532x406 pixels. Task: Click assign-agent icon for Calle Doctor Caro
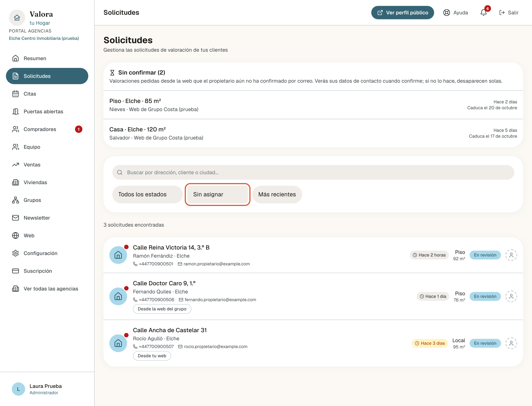pyautogui.click(x=511, y=296)
